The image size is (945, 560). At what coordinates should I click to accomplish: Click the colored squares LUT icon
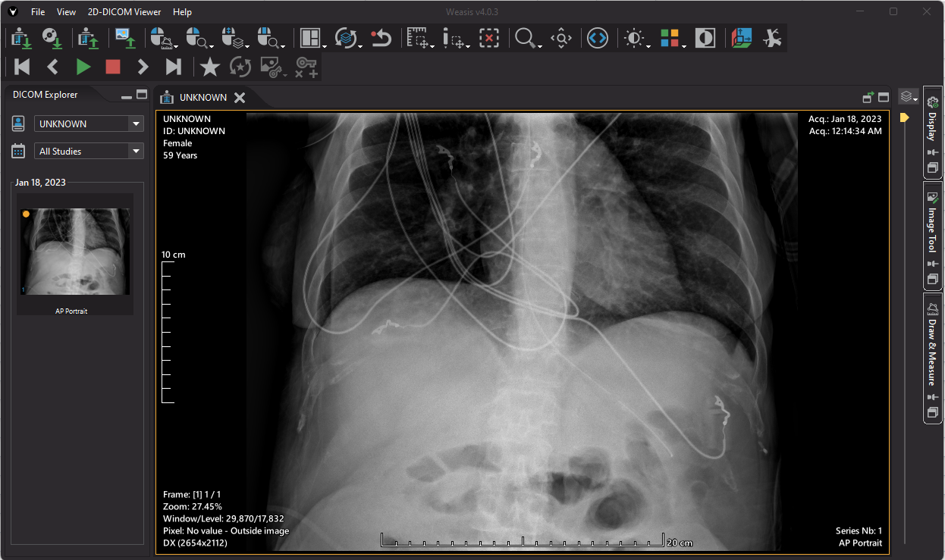point(671,38)
